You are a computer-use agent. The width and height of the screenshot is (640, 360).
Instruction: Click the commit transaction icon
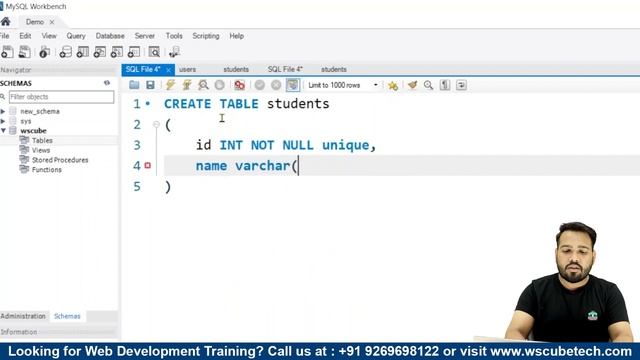click(x=260, y=85)
